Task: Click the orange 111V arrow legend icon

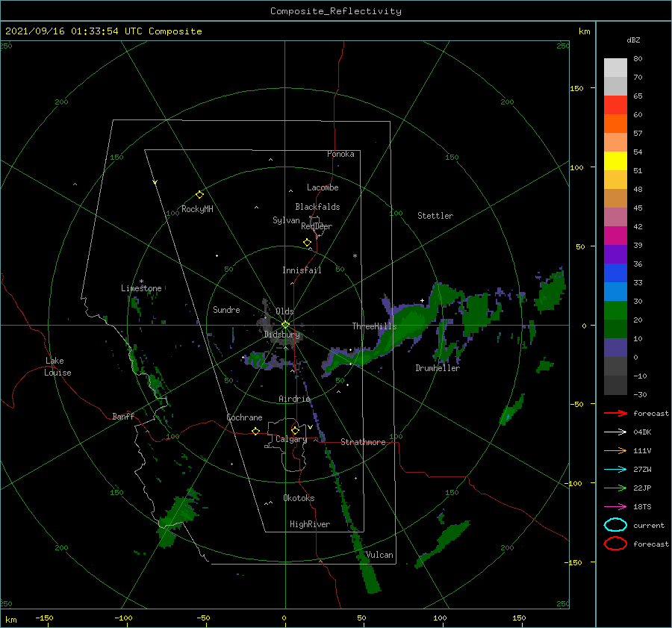Action: pyautogui.click(x=615, y=450)
